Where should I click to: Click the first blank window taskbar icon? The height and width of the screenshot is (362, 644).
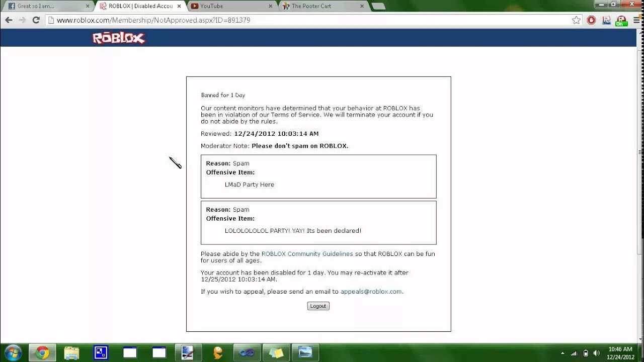pyautogui.click(x=130, y=352)
